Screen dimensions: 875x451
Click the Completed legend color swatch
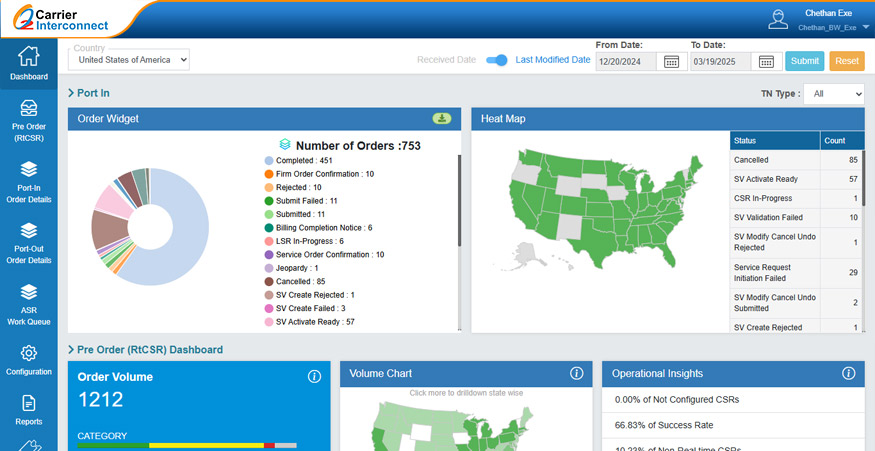click(x=269, y=160)
